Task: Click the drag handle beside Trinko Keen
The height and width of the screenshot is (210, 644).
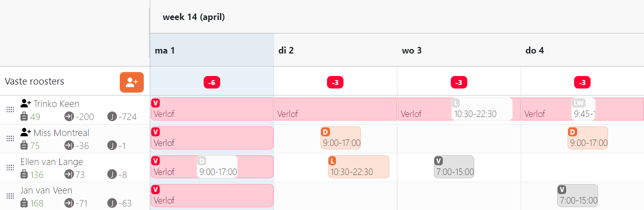Action: pyautogui.click(x=10, y=109)
